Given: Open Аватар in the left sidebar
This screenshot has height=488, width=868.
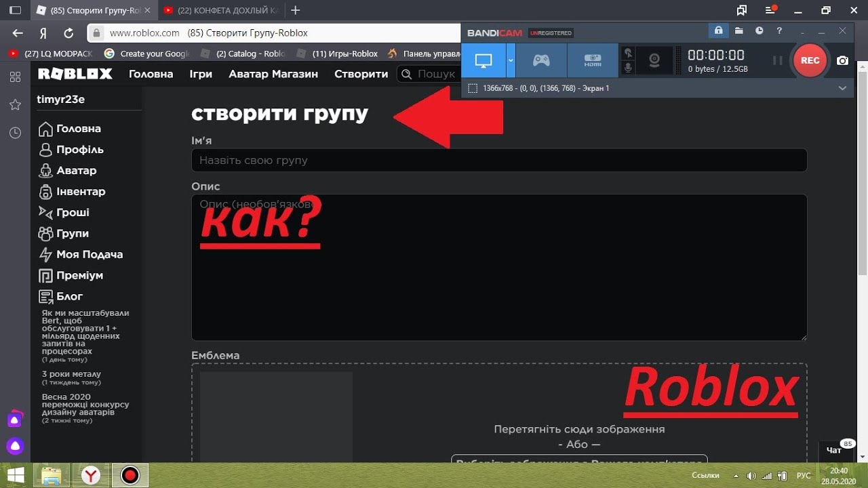Looking at the screenshot, I should pyautogui.click(x=68, y=171).
